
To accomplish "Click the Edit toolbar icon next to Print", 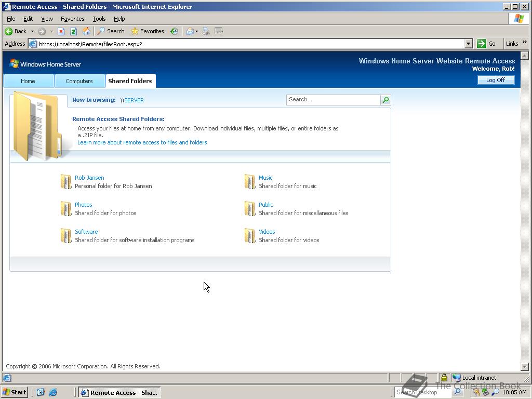I will click(x=219, y=31).
